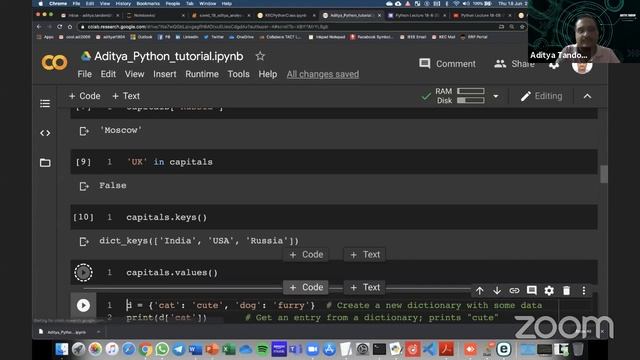This screenshot has width=640, height=360.
Task: Open the View menu in Colab
Action: click(134, 74)
